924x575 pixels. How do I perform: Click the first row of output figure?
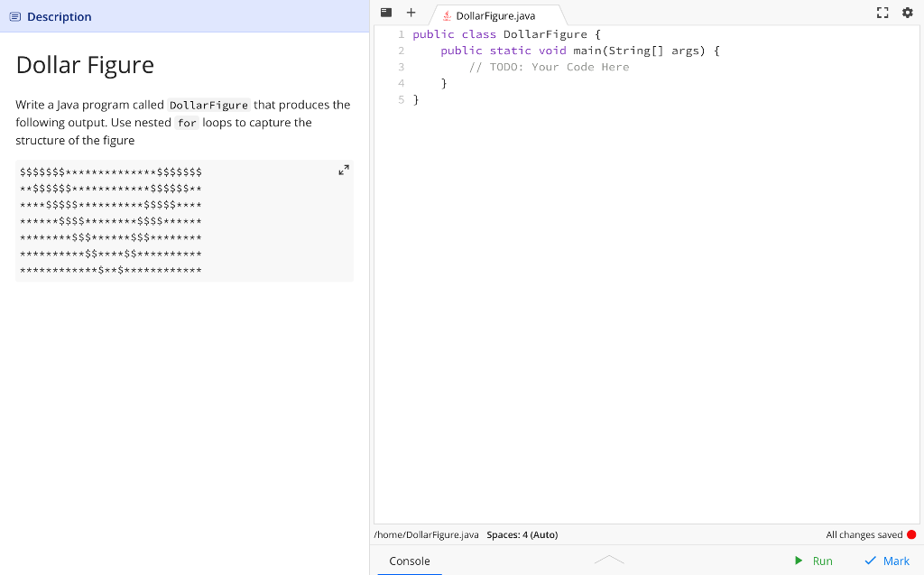[111, 172]
